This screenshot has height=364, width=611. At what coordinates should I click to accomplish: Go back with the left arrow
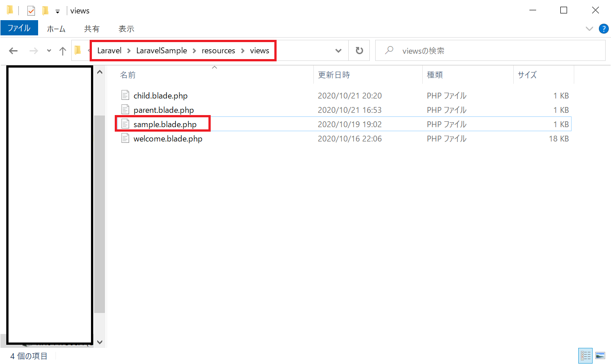(x=13, y=51)
